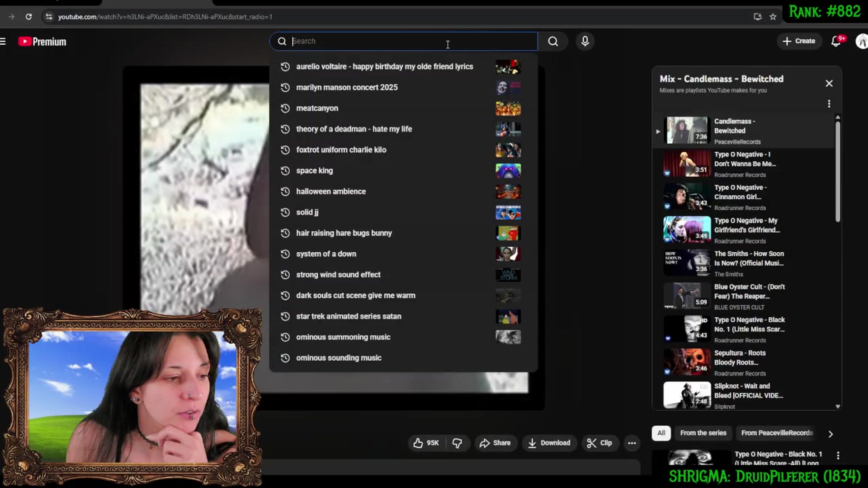
Task: Open the mix playlist options menu
Action: click(x=829, y=104)
